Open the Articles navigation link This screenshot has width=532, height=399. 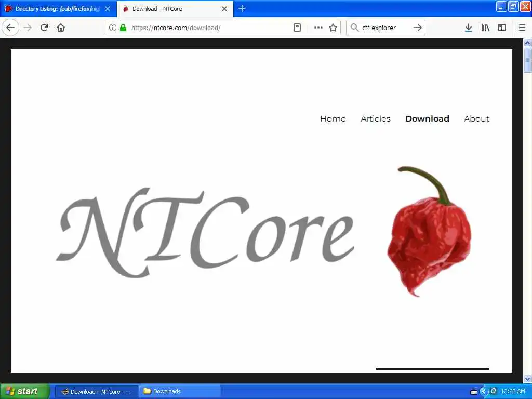pos(375,119)
